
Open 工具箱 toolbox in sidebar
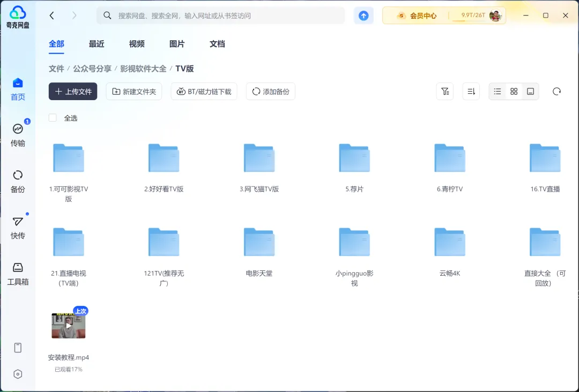click(18, 274)
